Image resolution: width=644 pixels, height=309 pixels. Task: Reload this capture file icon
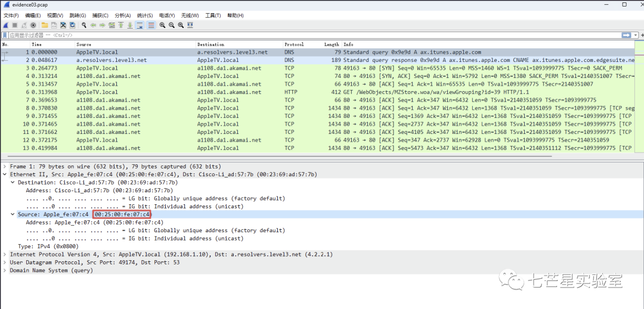pyautogui.click(x=72, y=25)
